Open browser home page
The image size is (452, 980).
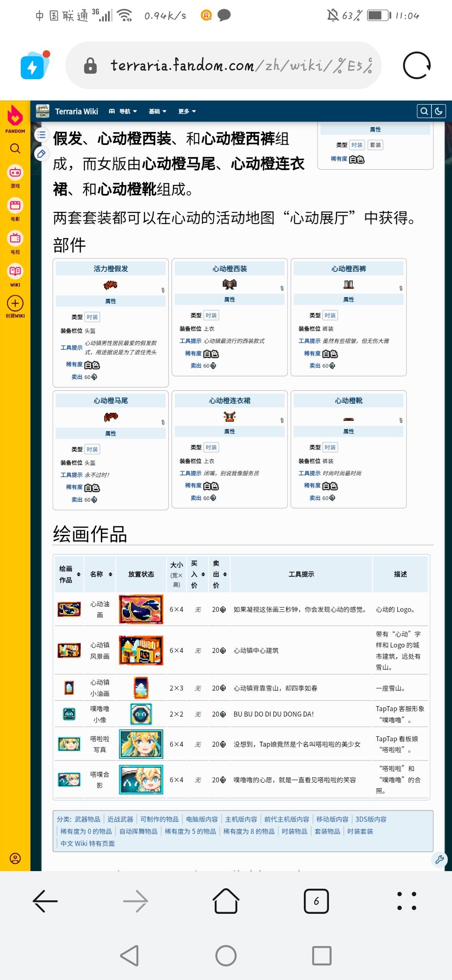click(x=226, y=901)
